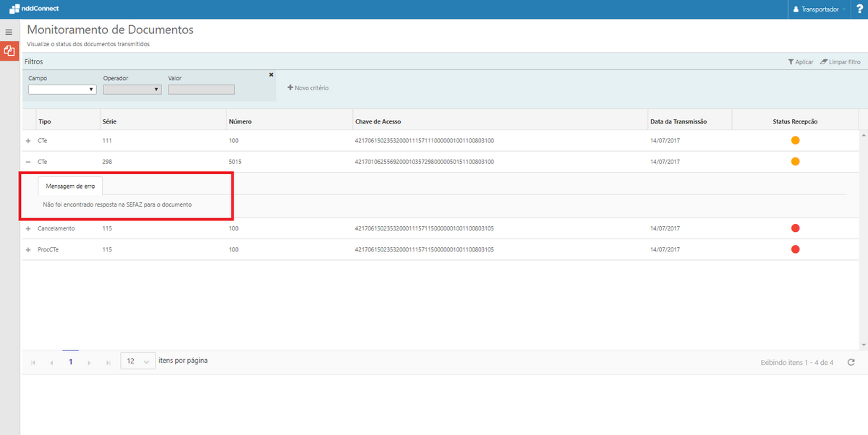Click the document monitoring sidebar icon

tap(9, 51)
